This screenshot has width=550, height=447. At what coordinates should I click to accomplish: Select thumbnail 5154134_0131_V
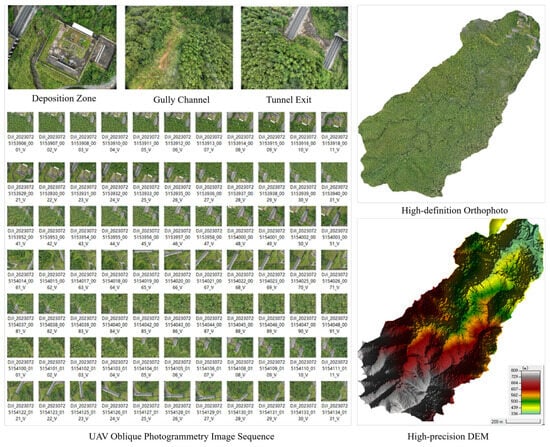334,391
